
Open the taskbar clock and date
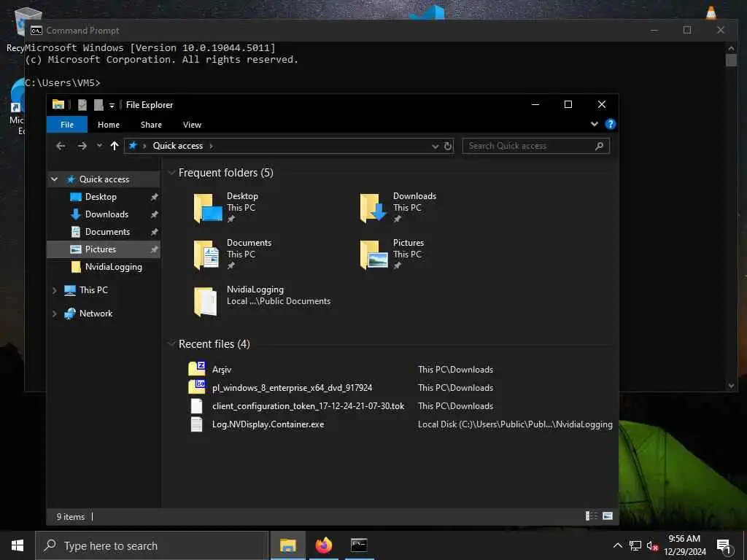[x=684, y=545]
